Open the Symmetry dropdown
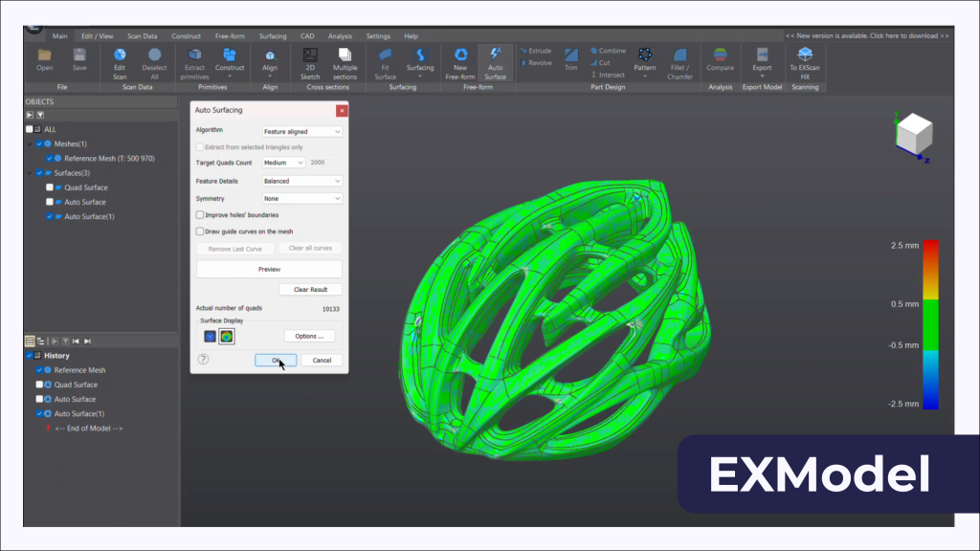 coord(301,198)
